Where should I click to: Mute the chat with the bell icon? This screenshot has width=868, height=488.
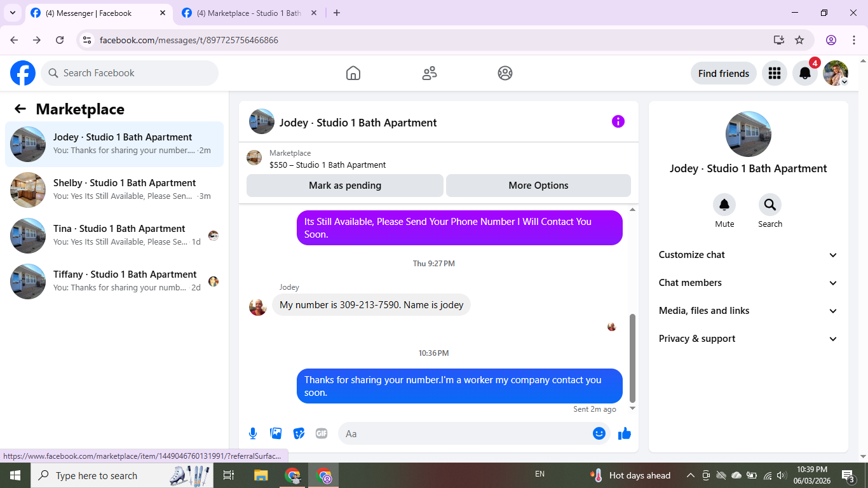724,205
